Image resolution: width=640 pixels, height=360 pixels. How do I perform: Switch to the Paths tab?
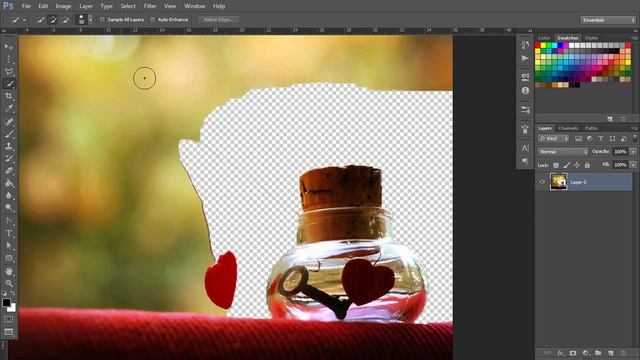pos(591,128)
